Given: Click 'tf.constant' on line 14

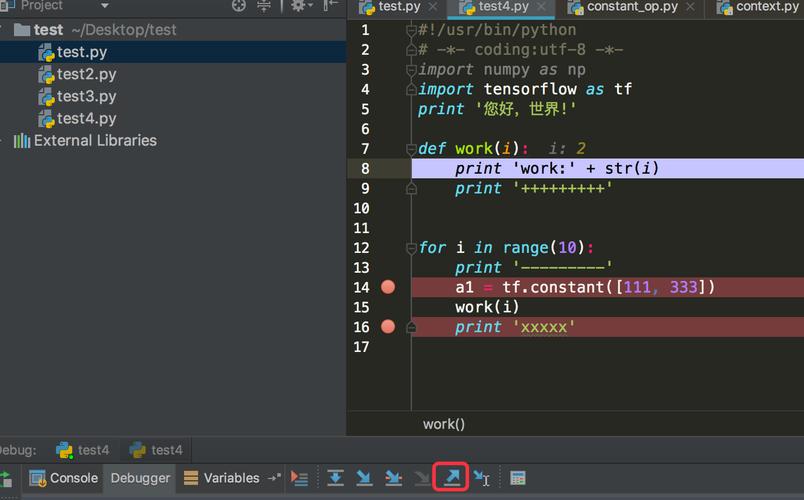Looking at the screenshot, I should coord(553,287).
